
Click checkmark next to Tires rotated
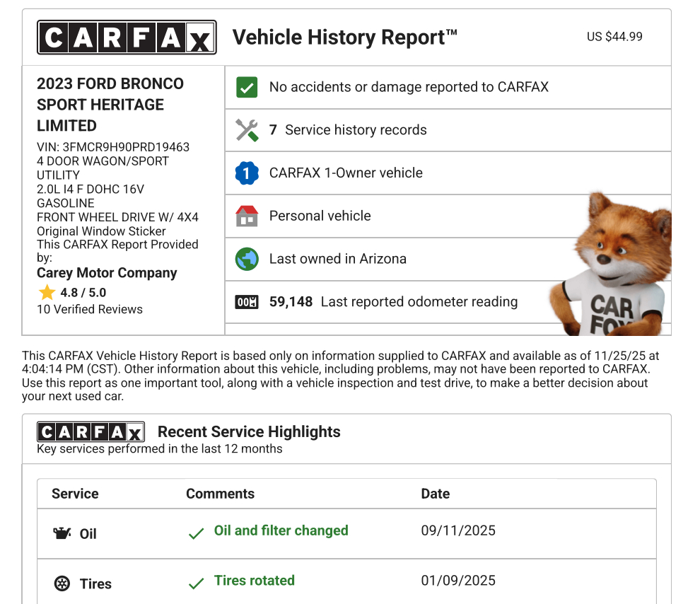click(x=196, y=584)
